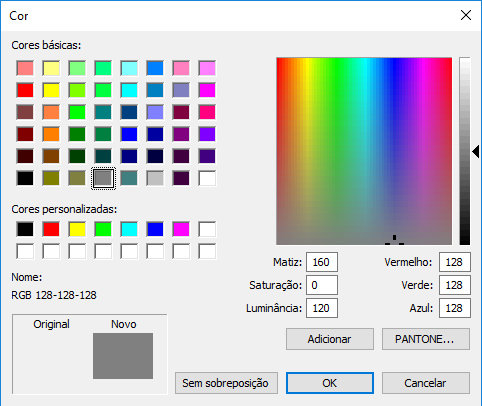Click the Adicionar button
This screenshot has width=482, height=406.
click(x=330, y=339)
